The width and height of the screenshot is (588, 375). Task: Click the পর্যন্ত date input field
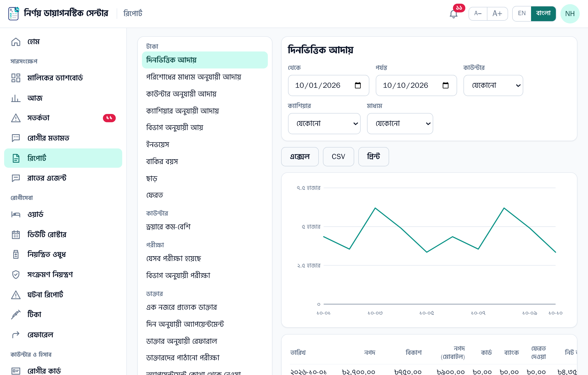[x=416, y=85]
